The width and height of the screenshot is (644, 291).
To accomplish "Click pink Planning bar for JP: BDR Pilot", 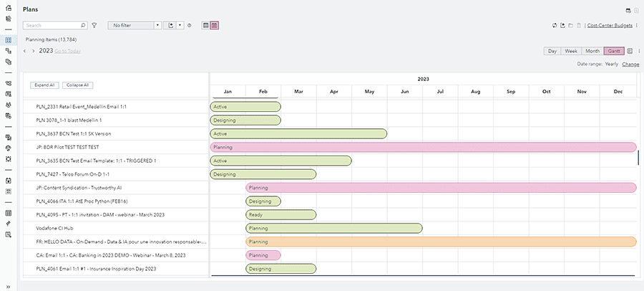I will (423, 147).
